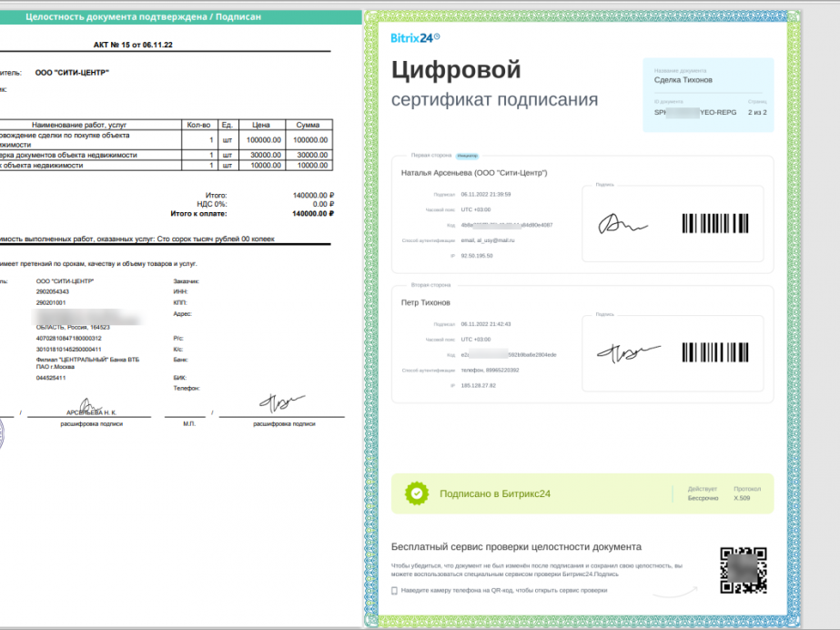Click the signature above АРСЕНЬЕВА Н. К.
The image size is (840, 630).
tap(90, 405)
